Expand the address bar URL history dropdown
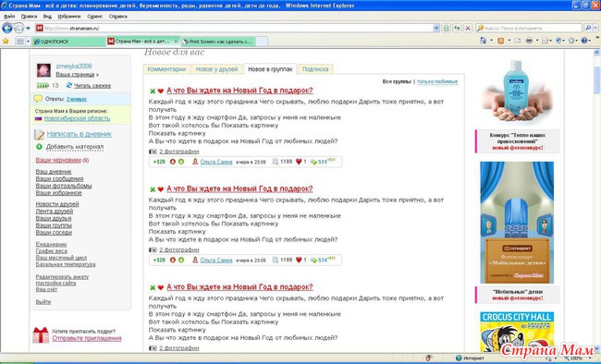The image size is (601, 364). (x=436, y=28)
